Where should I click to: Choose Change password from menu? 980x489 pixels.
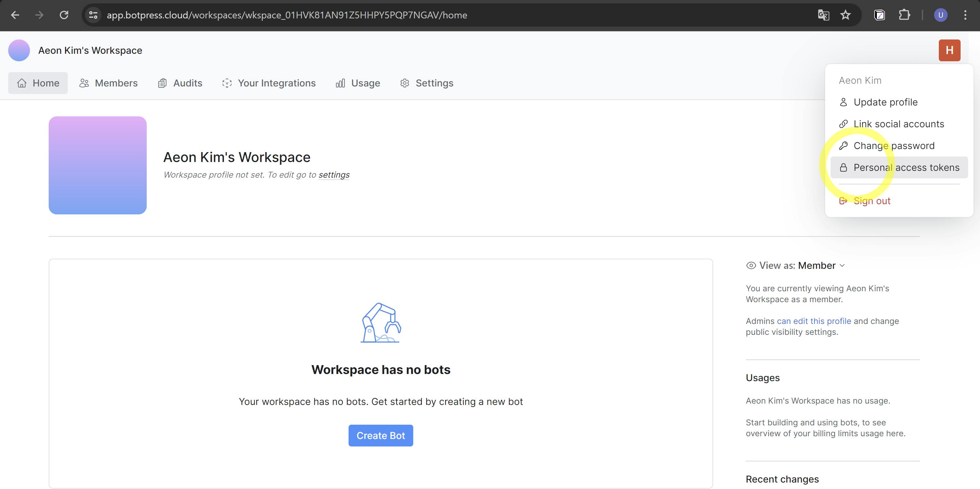pyautogui.click(x=894, y=146)
